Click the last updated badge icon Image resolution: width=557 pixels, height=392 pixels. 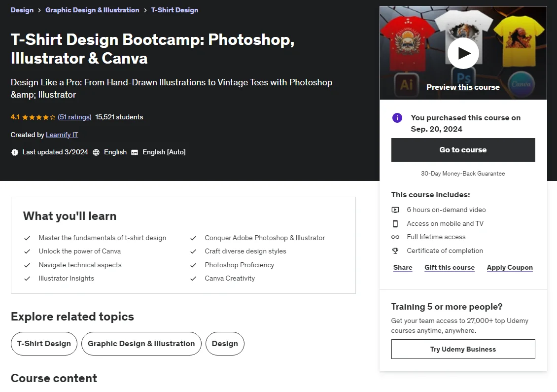[x=15, y=152]
